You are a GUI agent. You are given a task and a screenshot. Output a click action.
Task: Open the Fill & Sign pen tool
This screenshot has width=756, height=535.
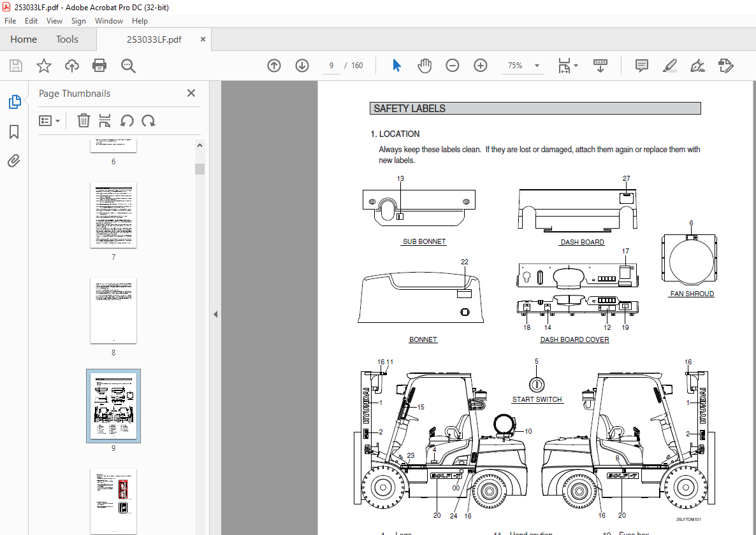tap(697, 66)
